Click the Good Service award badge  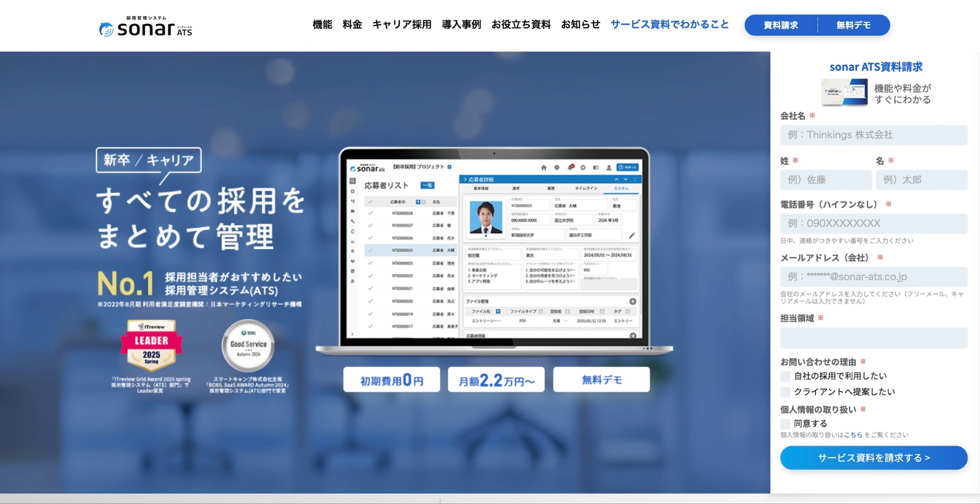248,345
